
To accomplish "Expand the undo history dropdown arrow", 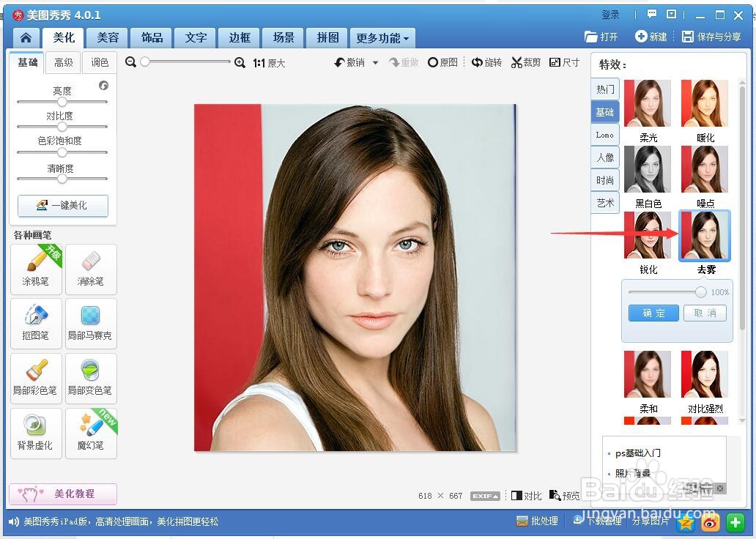I will [x=375, y=63].
